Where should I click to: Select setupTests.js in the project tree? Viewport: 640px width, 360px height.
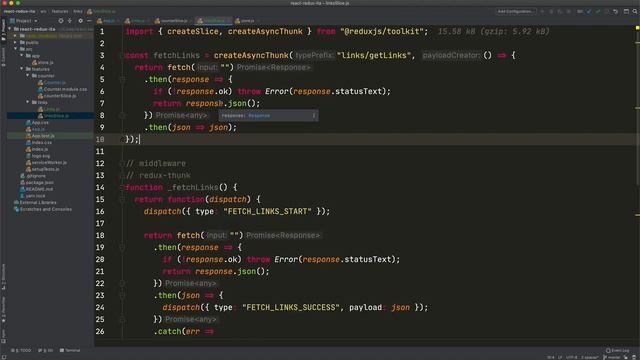(42, 169)
